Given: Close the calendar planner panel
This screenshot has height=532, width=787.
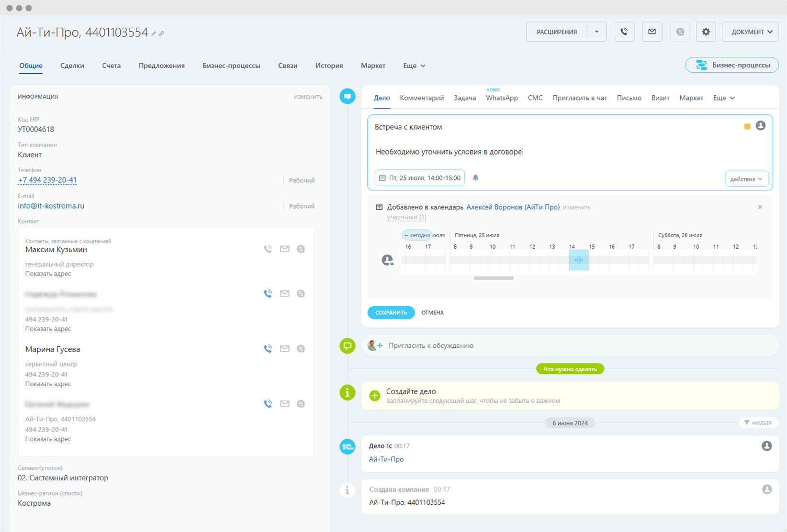Looking at the screenshot, I should pyautogui.click(x=760, y=207).
